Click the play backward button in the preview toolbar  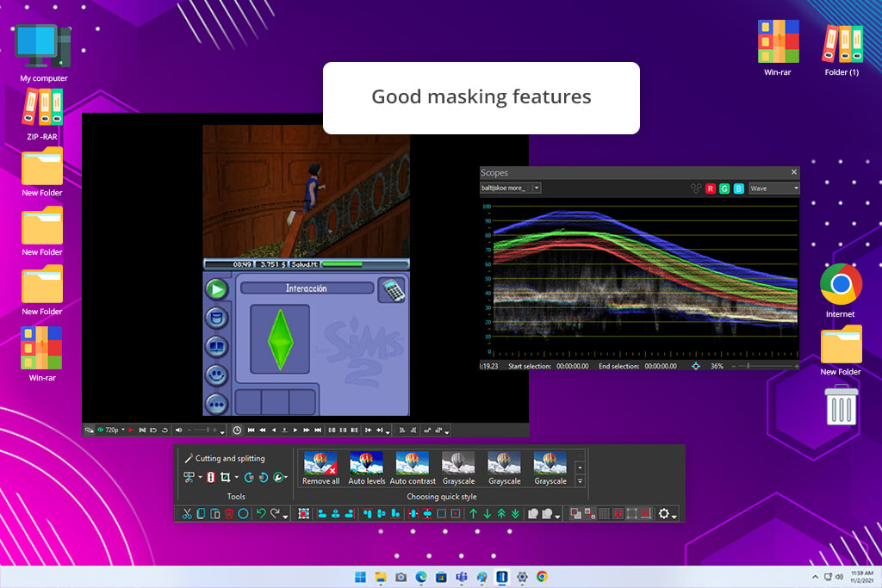(274, 430)
